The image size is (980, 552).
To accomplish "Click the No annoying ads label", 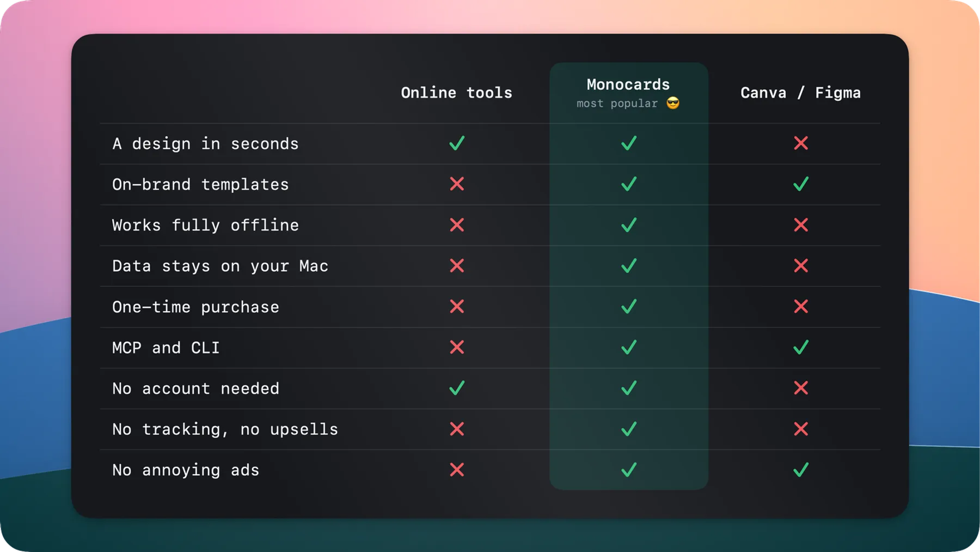I will (186, 471).
